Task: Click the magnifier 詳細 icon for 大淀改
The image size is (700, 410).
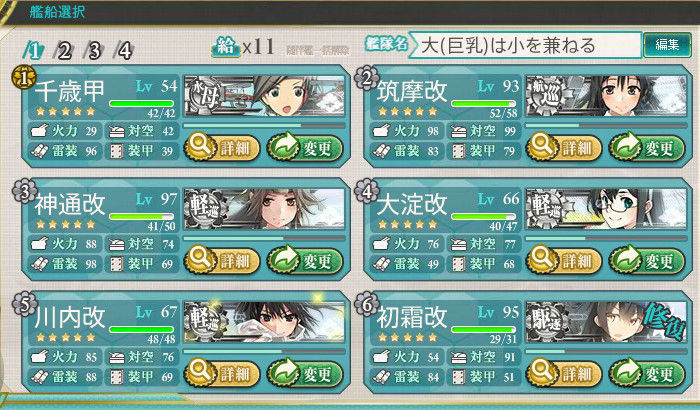Action: pos(542,258)
